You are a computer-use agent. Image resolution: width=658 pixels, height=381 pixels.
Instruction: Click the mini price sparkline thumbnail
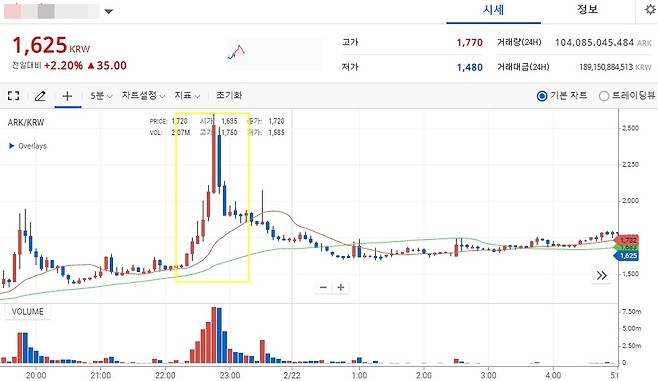(x=275, y=53)
